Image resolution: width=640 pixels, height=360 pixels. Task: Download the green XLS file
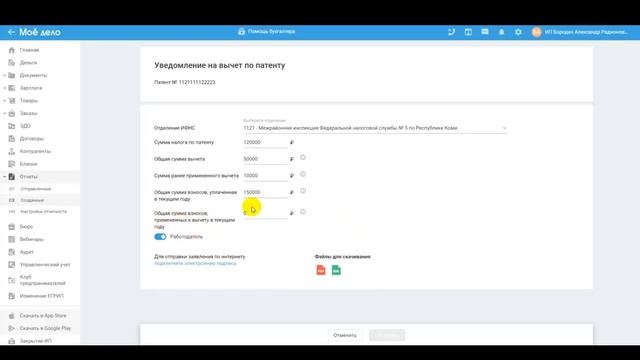click(336, 270)
